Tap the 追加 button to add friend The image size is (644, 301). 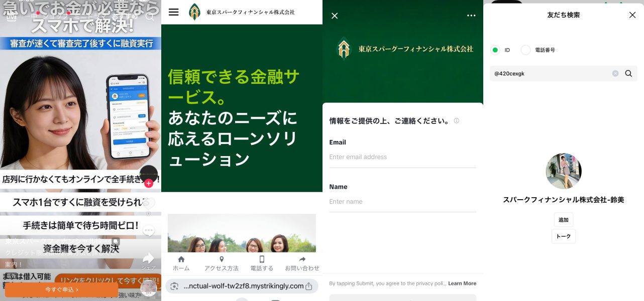click(x=563, y=219)
